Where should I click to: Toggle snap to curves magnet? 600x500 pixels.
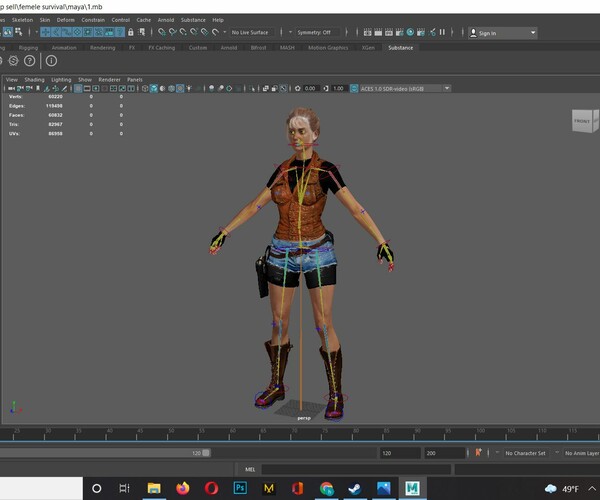click(172, 33)
